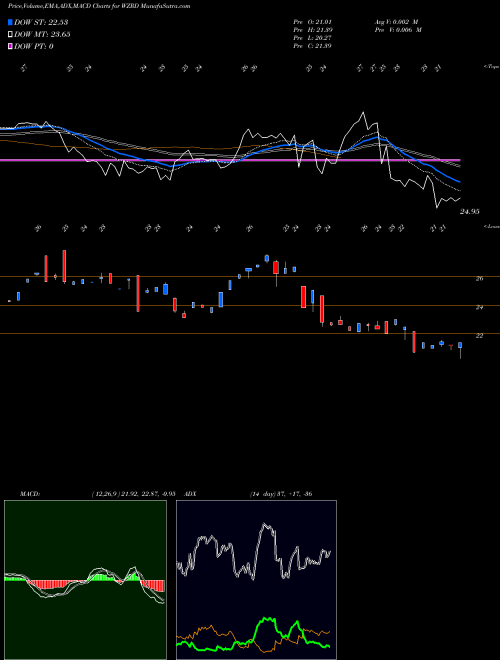500x660 pixels.
Task: Select the 'DOW MT: 23.65' legend label
Action: tap(42, 35)
